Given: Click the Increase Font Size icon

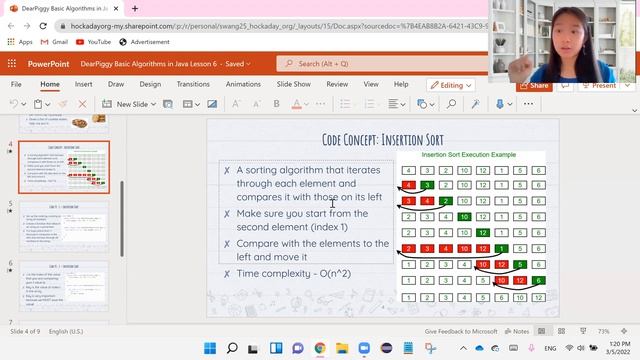Looking at the screenshot, I should click(x=236, y=104).
